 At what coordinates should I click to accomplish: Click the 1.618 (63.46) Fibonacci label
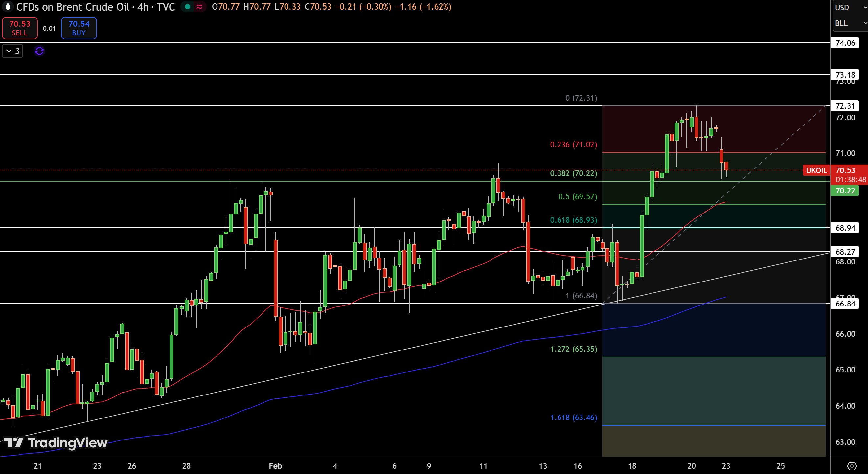[x=574, y=418]
